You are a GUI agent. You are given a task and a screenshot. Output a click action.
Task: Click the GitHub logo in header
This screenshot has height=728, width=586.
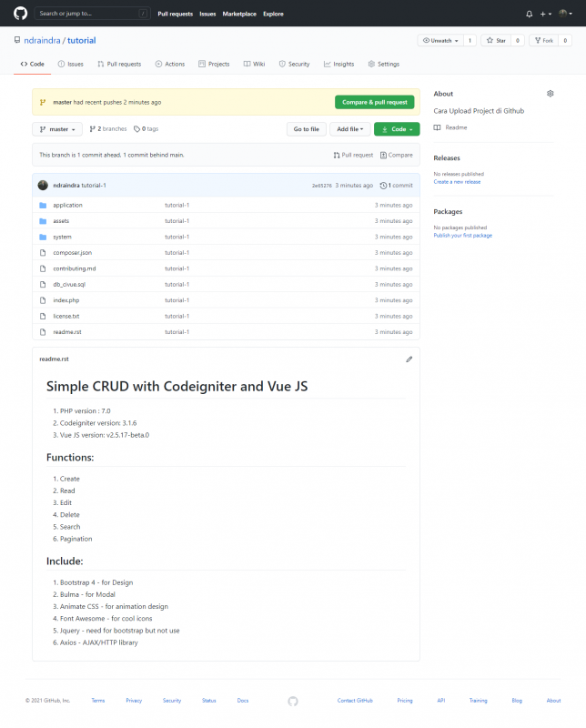(20, 14)
